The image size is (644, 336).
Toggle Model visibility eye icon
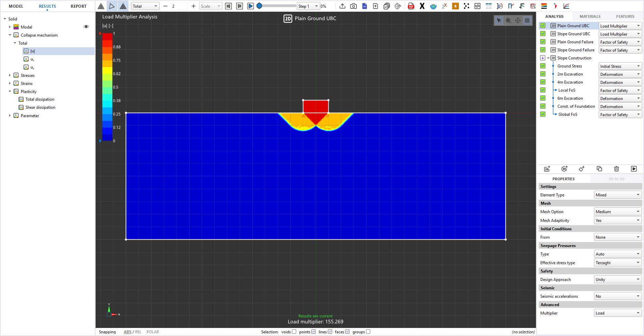[x=86, y=27]
